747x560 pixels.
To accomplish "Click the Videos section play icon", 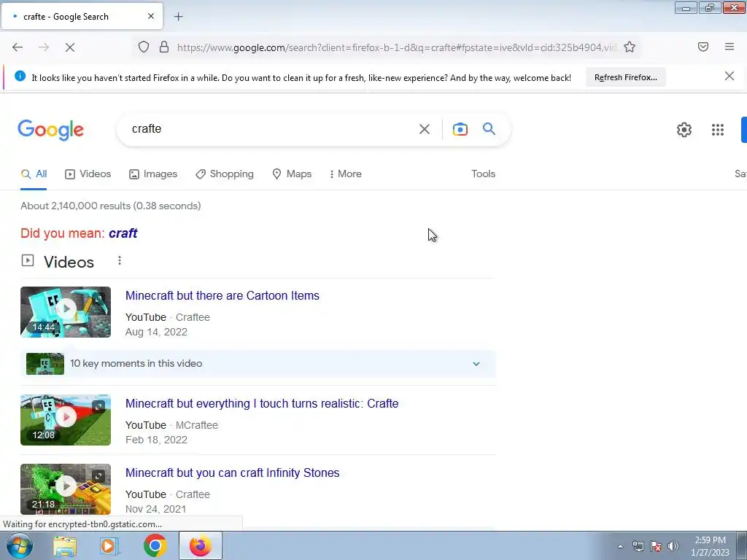I will [x=28, y=260].
